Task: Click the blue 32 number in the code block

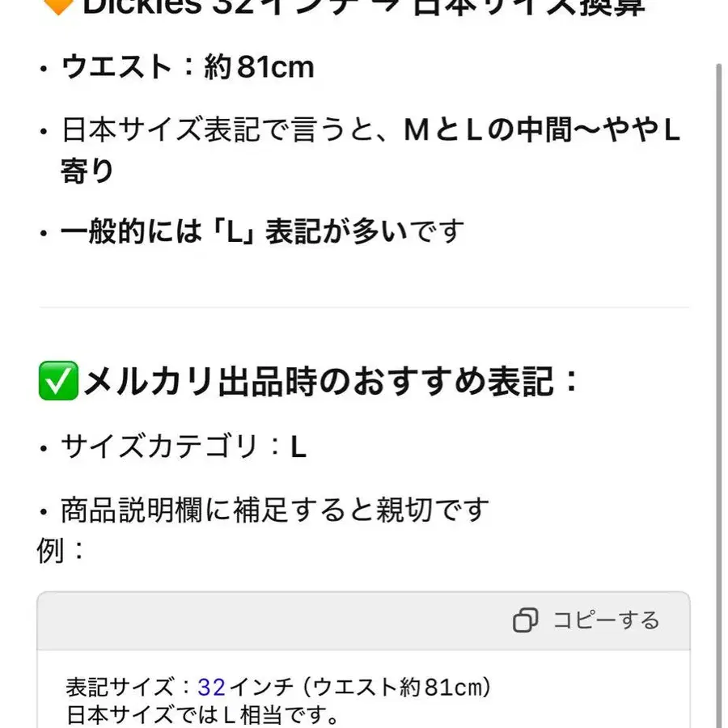Action: click(212, 687)
